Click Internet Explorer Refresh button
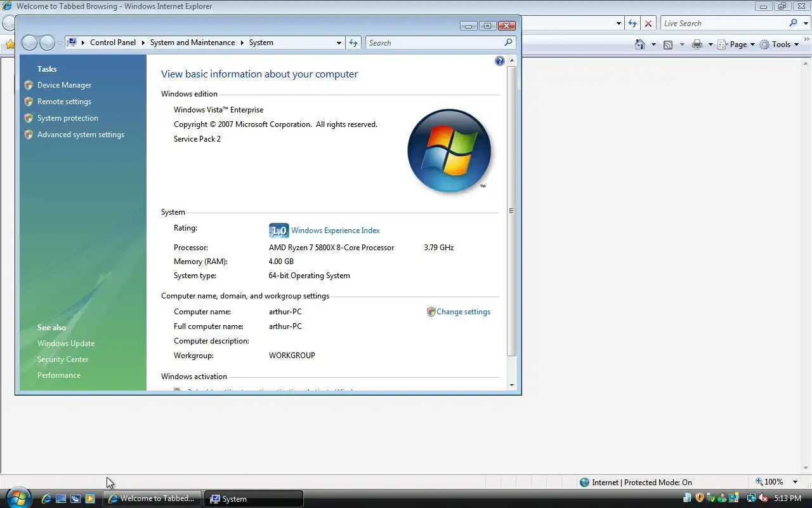 coord(632,23)
